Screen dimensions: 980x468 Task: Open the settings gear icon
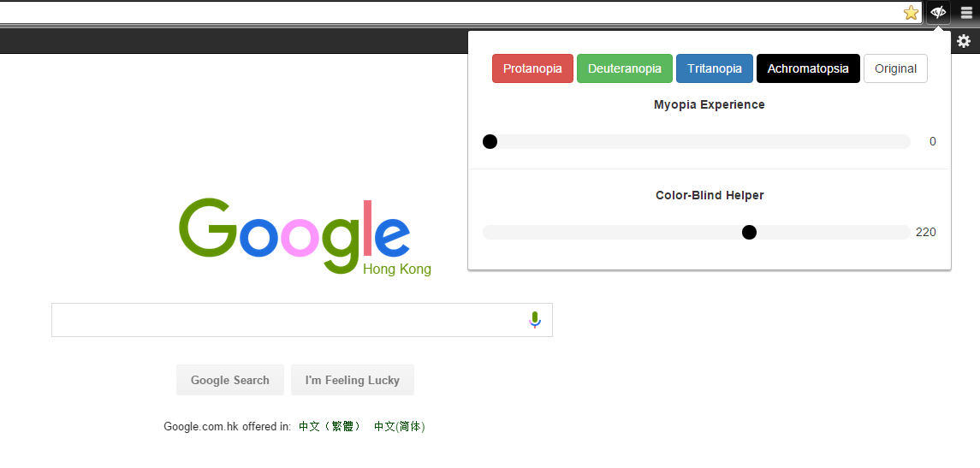[964, 41]
